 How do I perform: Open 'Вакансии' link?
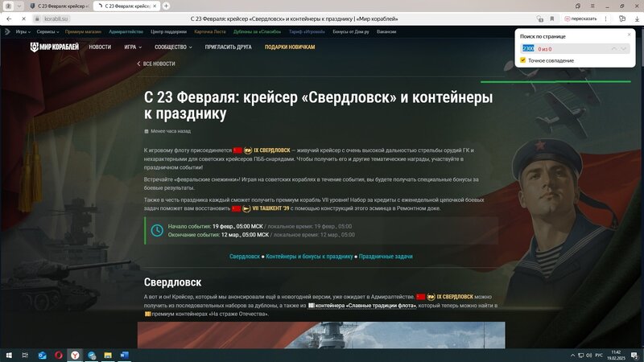pos(386,31)
